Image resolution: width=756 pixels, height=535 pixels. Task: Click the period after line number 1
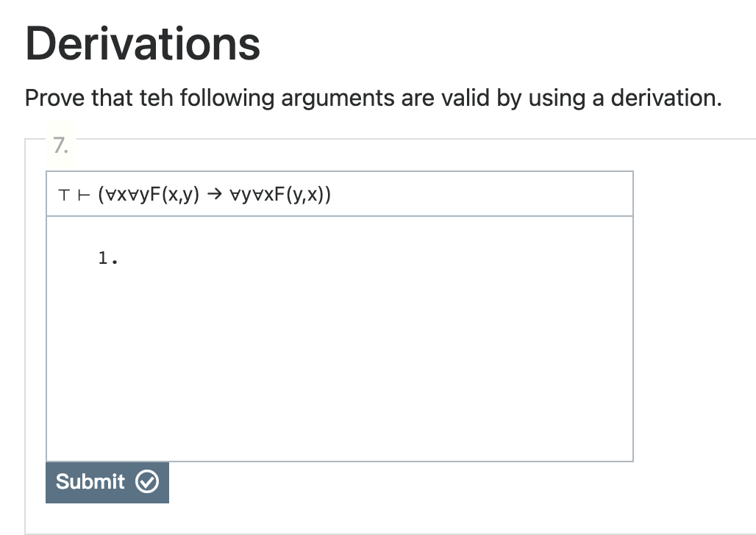coord(115,261)
